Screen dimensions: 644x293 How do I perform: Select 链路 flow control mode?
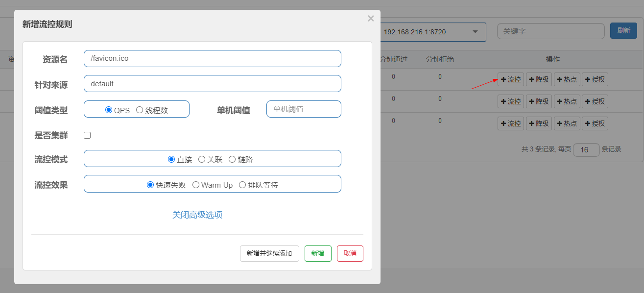[x=232, y=159]
